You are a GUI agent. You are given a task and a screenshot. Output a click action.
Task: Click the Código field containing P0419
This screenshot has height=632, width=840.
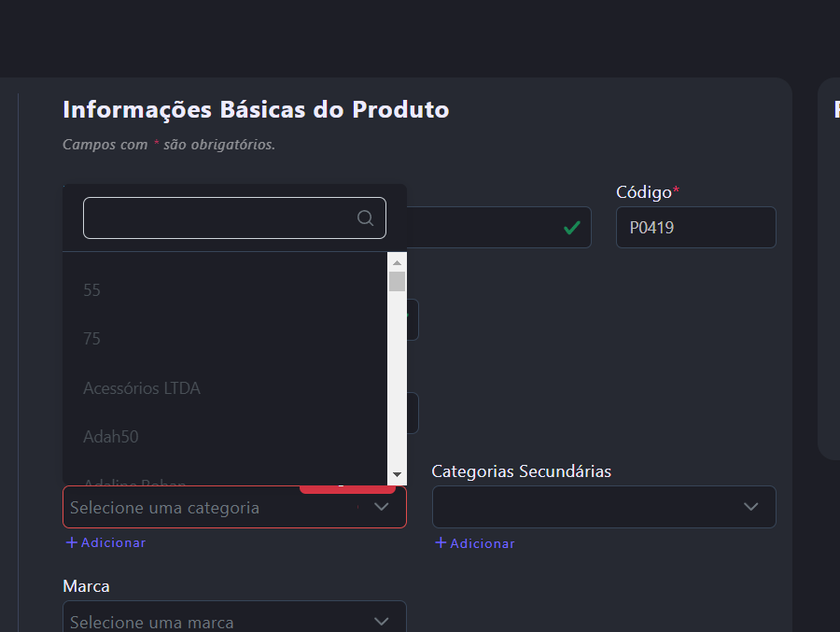[x=695, y=227]
